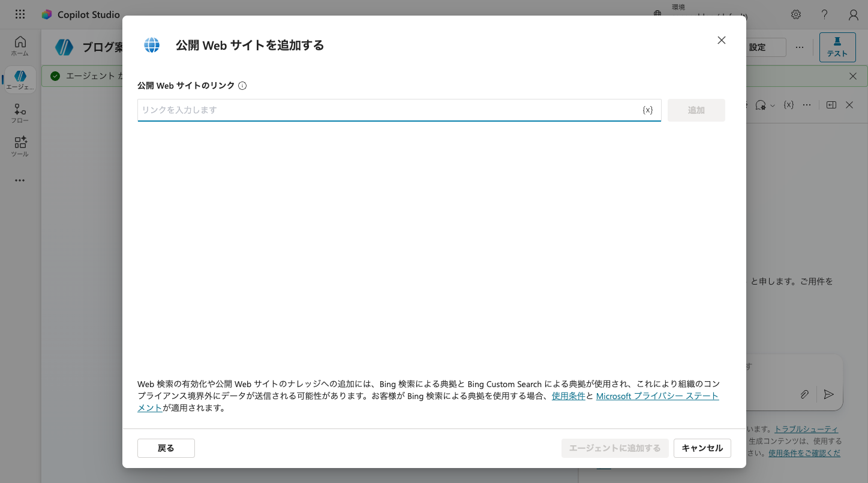This screenshot has height=483, width=868.
Task: Click the 追加 button
Action: click(x=696, y=110)
